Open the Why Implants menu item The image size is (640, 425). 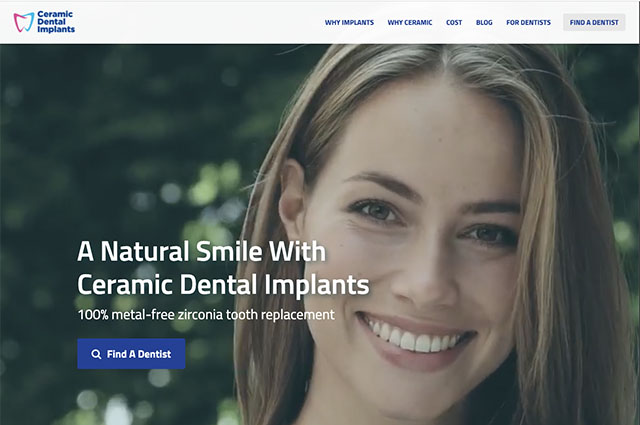click(x=349, y=22)
